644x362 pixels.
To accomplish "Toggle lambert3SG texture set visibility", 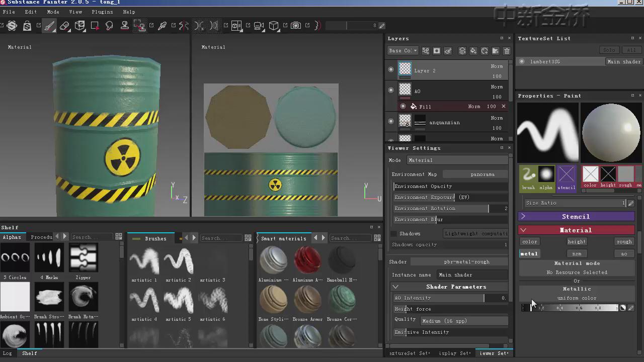I will click(x=522, y=61).
